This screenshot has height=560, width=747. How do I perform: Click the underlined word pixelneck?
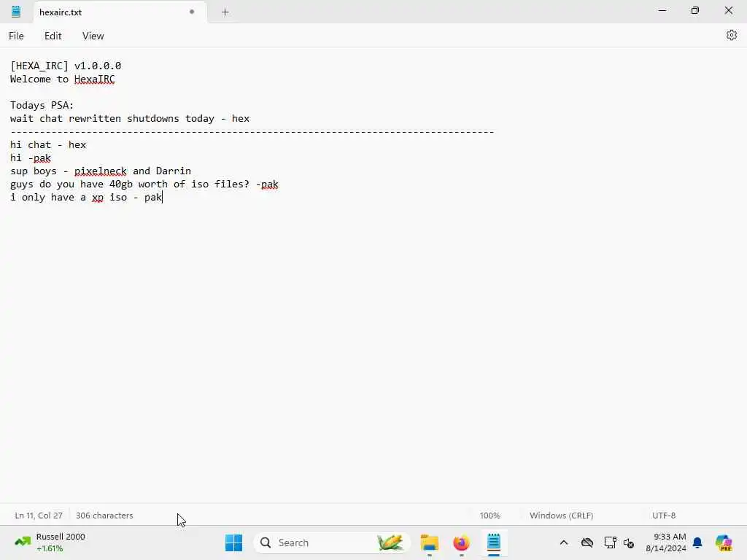(x=101, y=171)
